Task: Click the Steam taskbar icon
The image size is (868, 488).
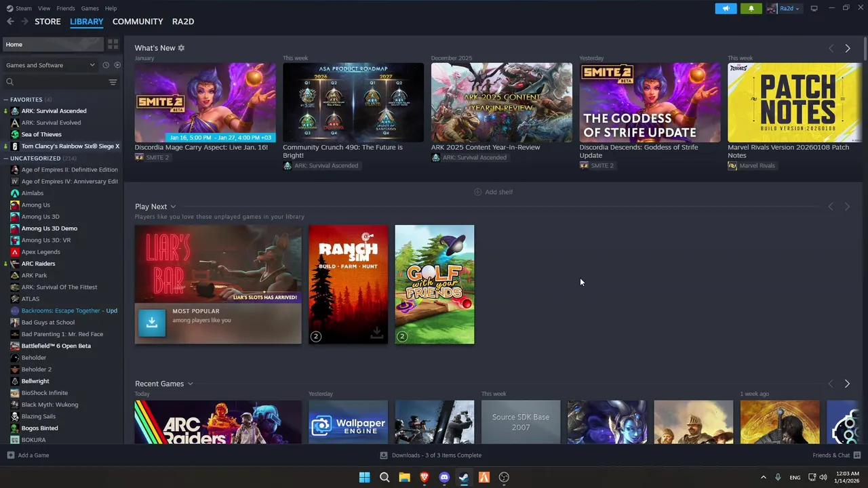Action: (x=464, y=477)
